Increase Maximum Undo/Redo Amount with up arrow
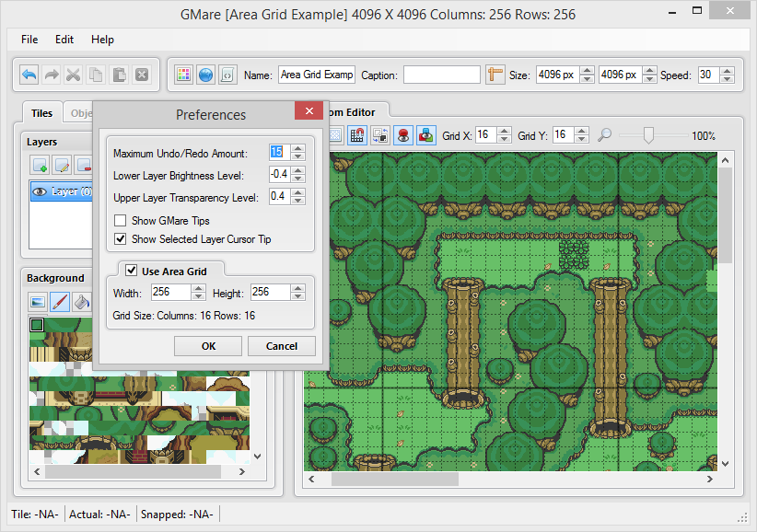This screenshot has width=757, height=532. [x=297, y=148]
